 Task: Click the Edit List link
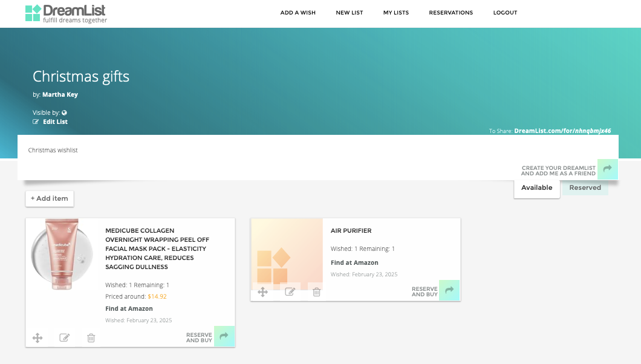click(55, 122)
